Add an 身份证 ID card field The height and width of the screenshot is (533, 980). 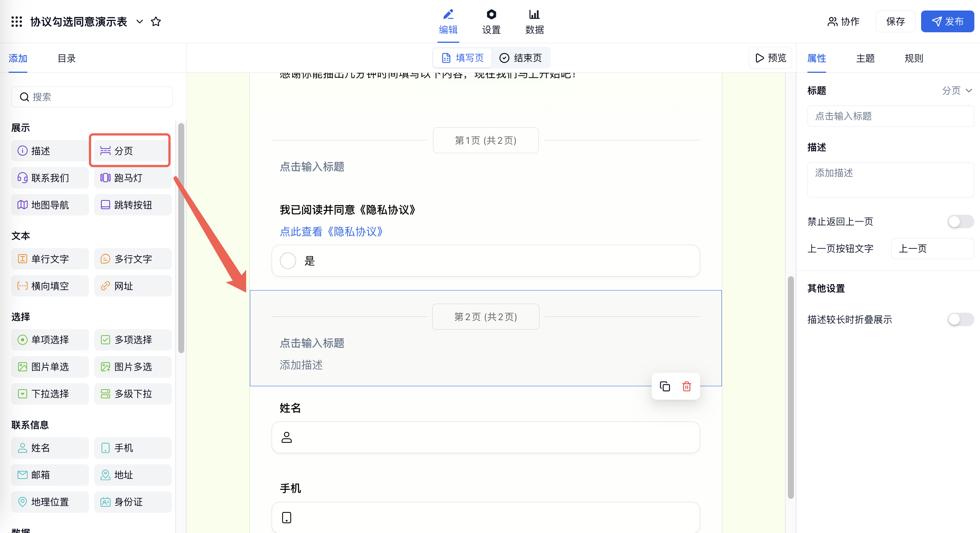133,502
